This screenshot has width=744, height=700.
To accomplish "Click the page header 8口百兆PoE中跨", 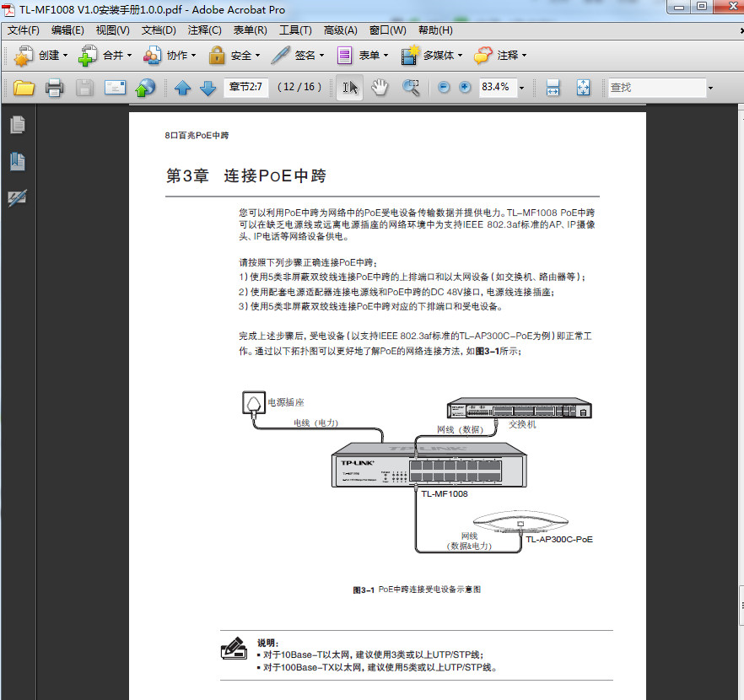I will [x=197, y=136].
